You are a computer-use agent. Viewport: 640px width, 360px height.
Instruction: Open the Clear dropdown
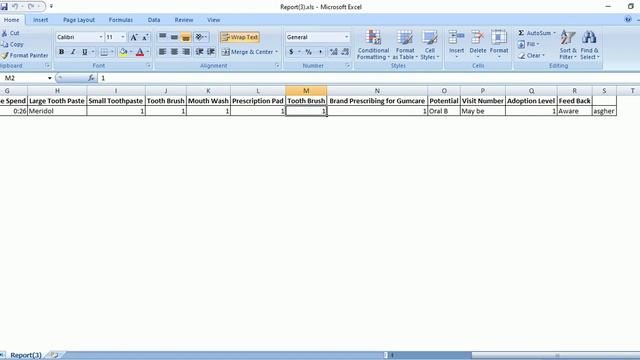click(531, 55)
